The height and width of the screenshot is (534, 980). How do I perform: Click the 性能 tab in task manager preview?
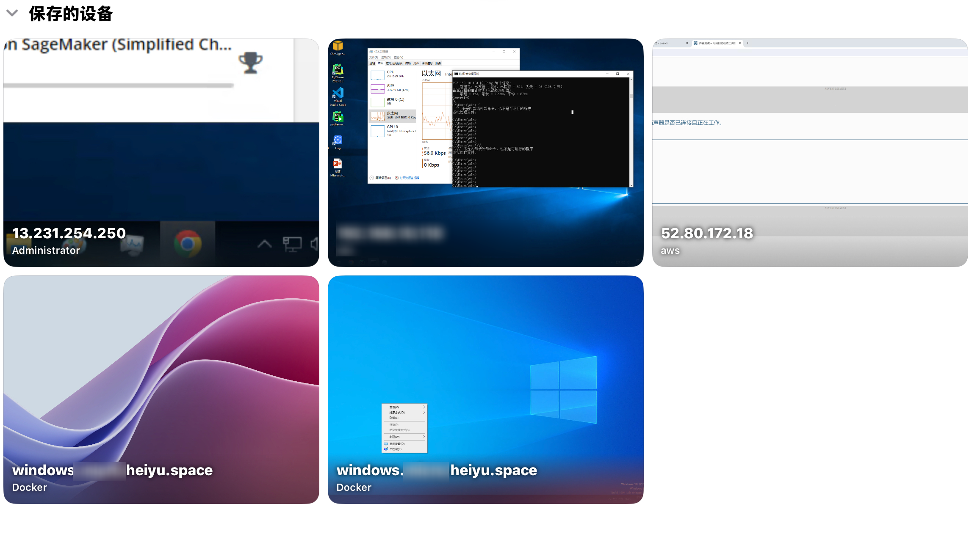coord(380,63)
